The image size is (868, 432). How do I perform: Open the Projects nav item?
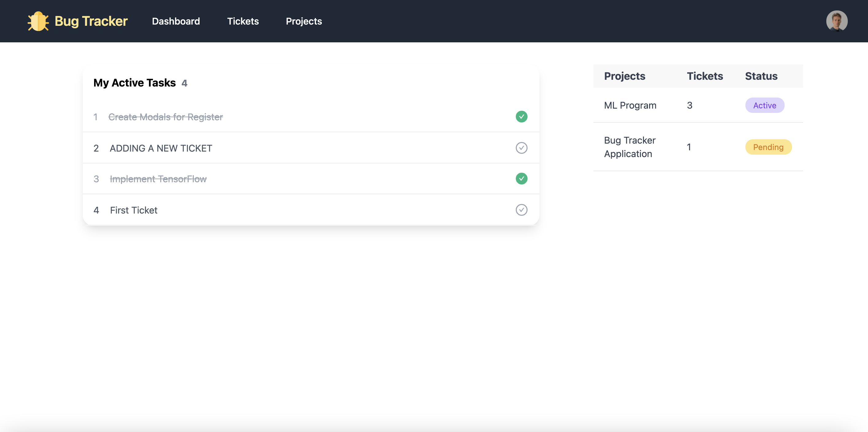point(304,21)
